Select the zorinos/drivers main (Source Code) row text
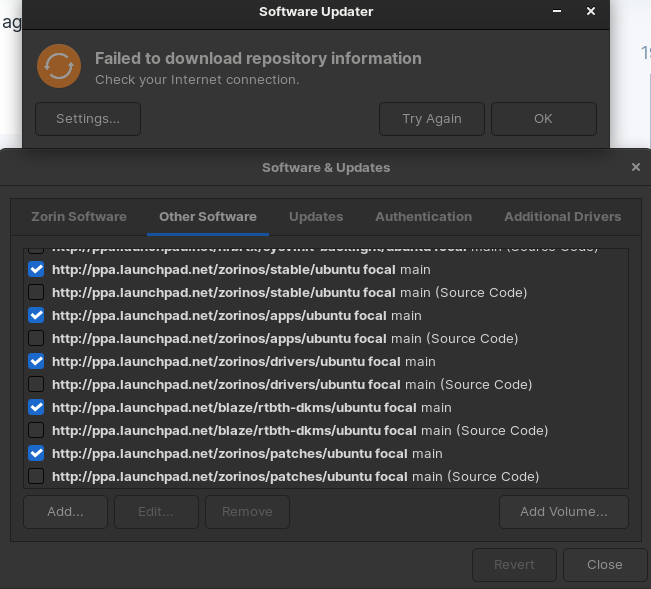This screenshot has height=589, width=651. coord(292,385)
